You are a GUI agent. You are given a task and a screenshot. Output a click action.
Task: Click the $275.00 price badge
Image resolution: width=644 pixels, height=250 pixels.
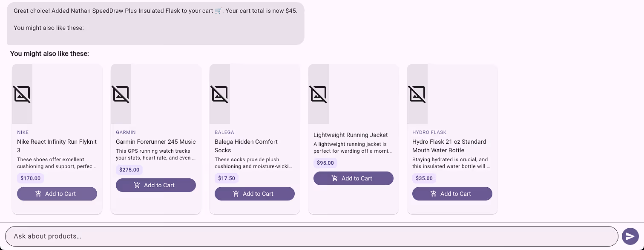point(129,170)
